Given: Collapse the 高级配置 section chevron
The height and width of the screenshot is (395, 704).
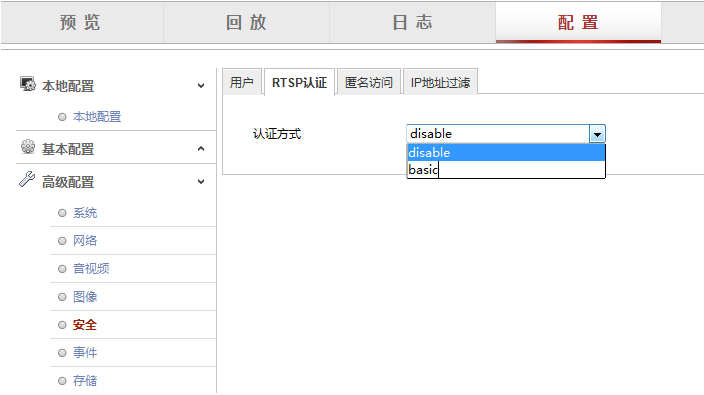Looking at the screenshot, I should click(x=201, y=181).
